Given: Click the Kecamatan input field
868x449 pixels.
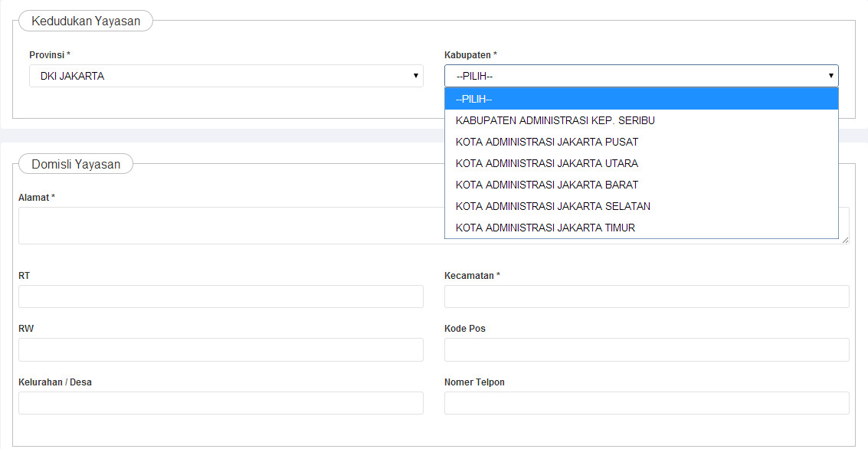Looking at the screenshot, I should [x=646, y=297].
